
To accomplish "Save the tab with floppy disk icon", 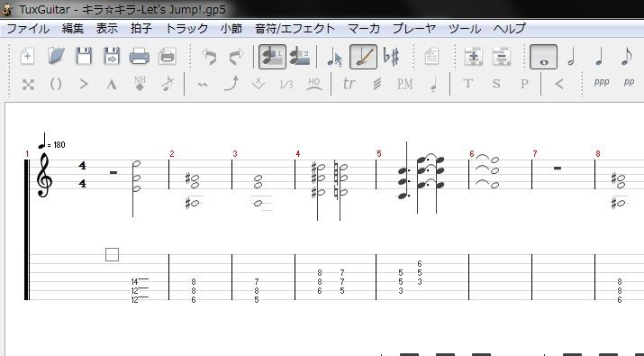I will (84, 56).
